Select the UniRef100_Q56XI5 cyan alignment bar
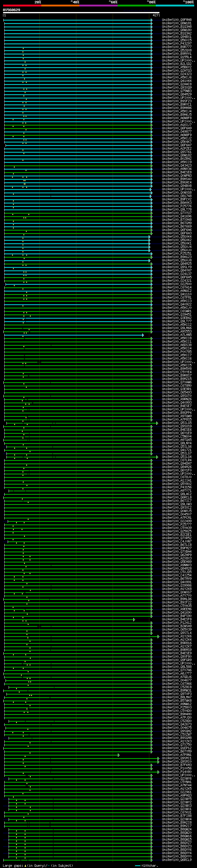Image resolution: width=197 pixels, height=868 pixels. pyautogui.click(x=78, y=40)
